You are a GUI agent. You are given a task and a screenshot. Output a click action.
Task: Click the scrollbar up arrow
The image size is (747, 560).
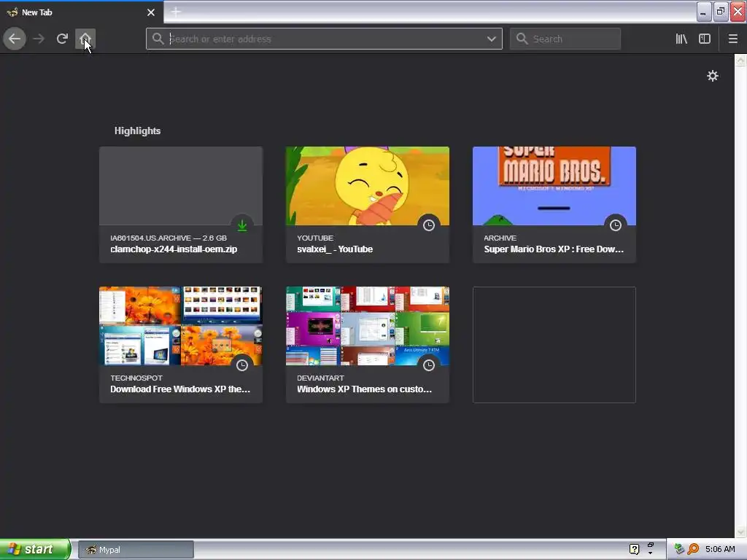coord(740,60)
